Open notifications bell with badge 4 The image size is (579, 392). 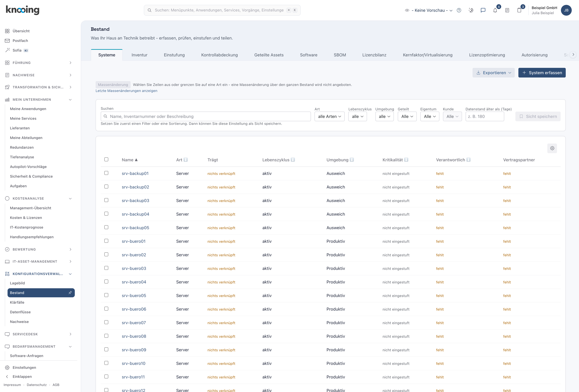click(x=495, y=10)
